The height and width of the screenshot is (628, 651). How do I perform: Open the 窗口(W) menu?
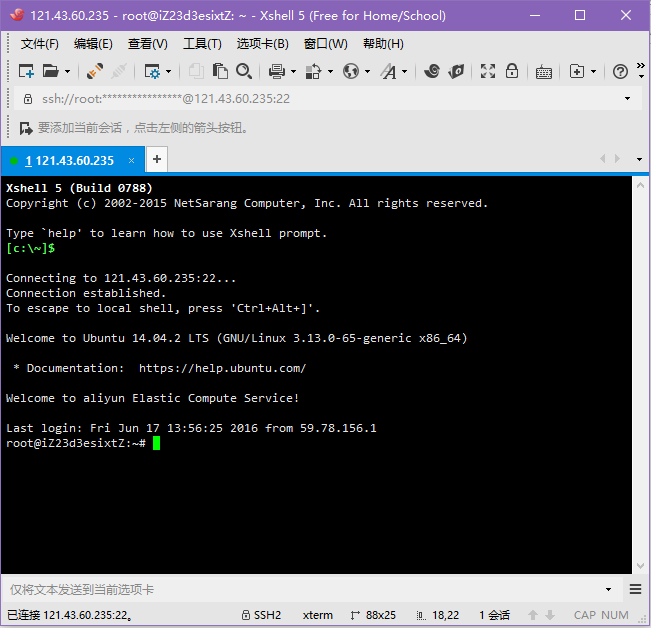[326, 44]
